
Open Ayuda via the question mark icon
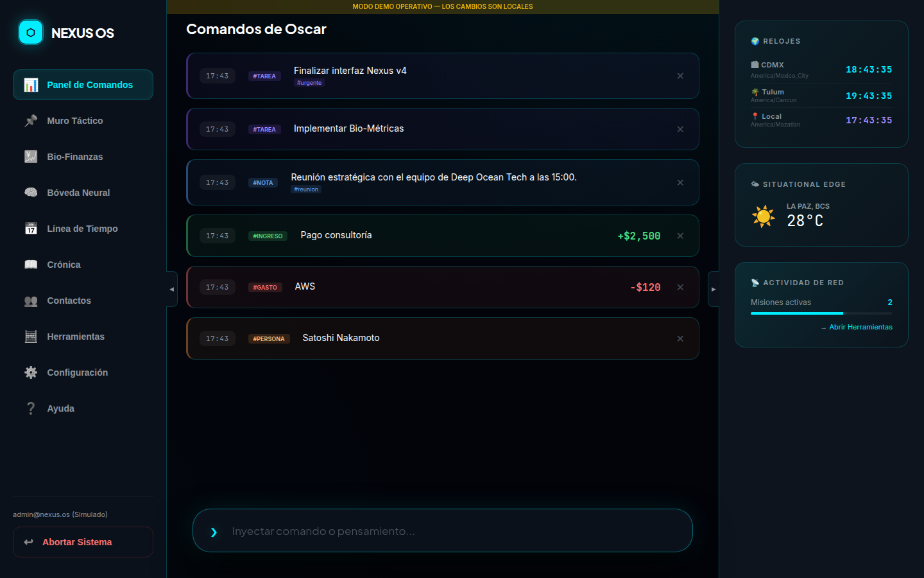[x=31, y=408]
